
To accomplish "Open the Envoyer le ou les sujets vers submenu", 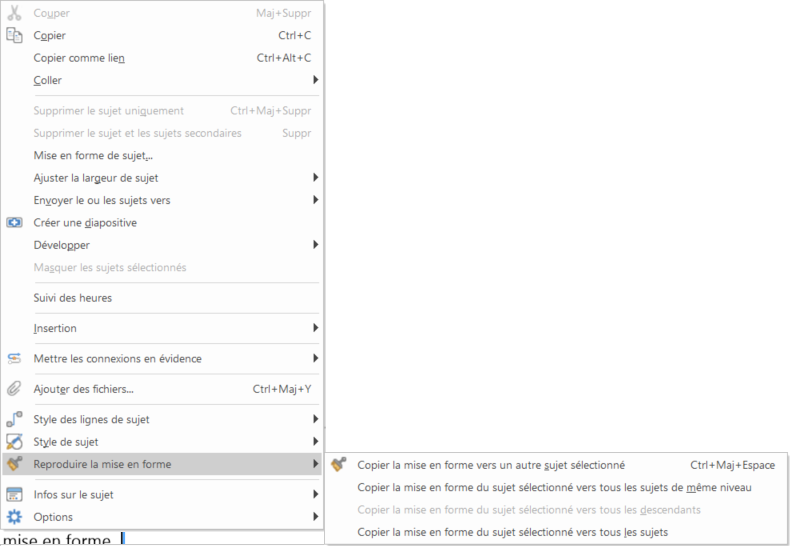I will coord(315,200).
